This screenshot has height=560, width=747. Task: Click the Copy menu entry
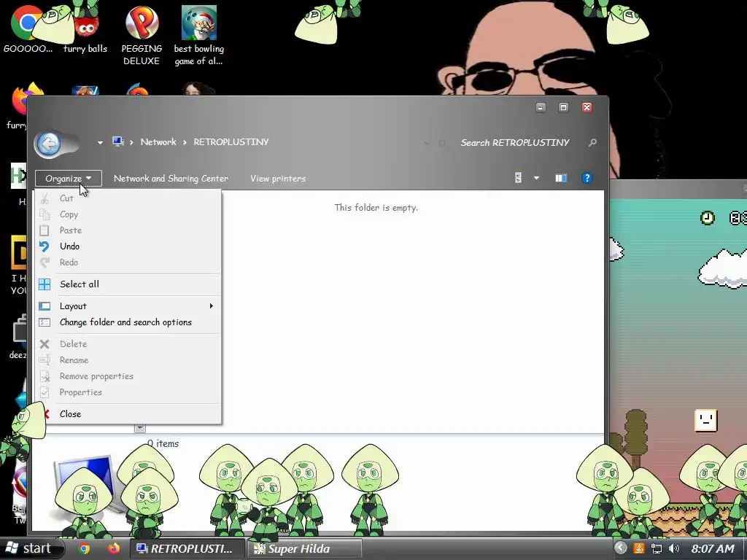[128, 214]
